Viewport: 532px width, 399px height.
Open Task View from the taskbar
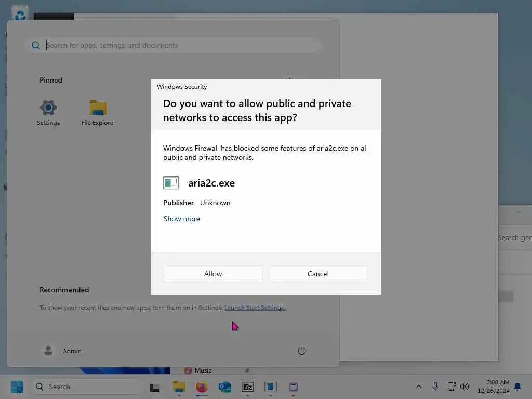point(155,387)
